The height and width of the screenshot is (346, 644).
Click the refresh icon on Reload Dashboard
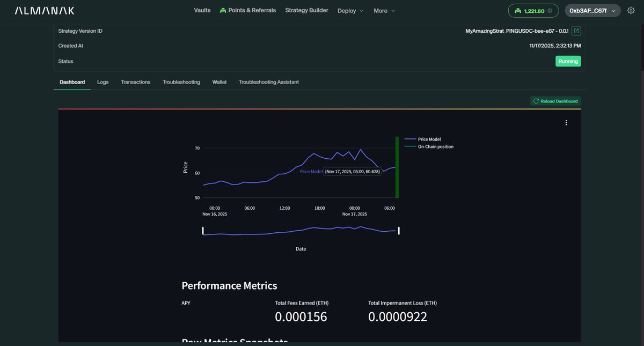tap(536, 101)
